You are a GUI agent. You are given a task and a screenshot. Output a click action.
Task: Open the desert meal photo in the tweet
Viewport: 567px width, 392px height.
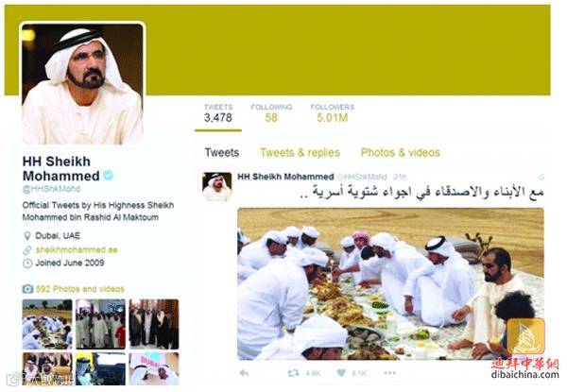[x=390, y=283]
